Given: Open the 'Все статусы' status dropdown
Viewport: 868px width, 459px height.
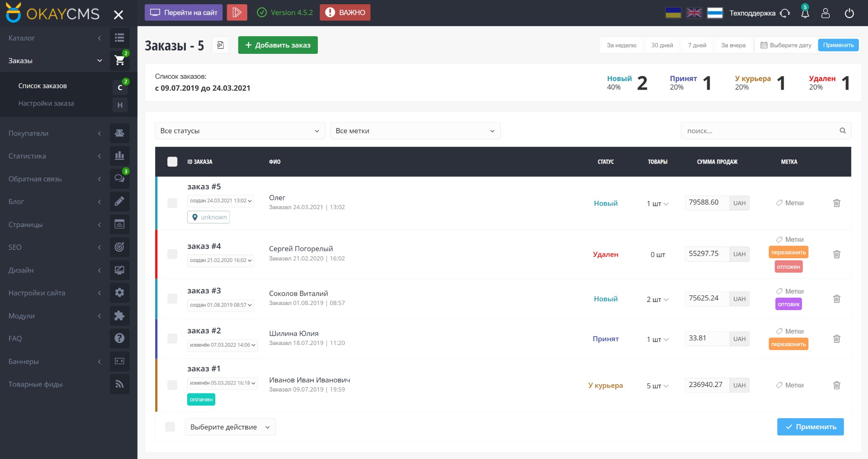Looking at the screenshot, I should 240,131.
